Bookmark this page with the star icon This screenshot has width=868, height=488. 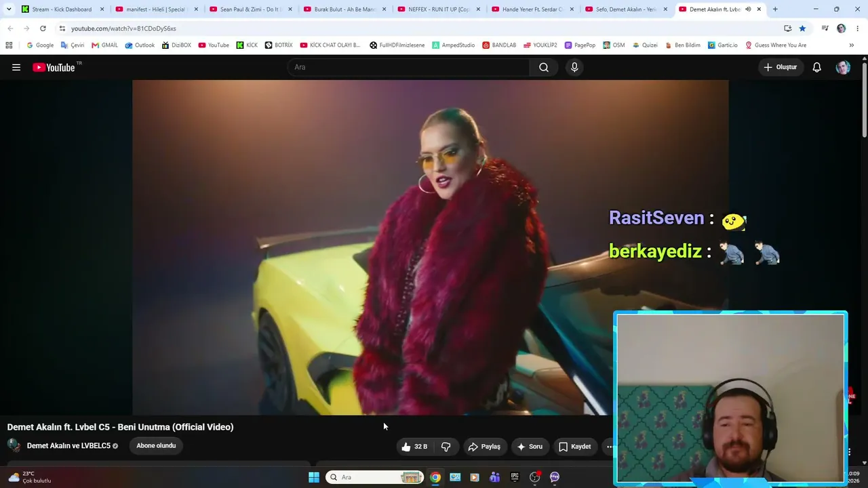pos(802,28)
